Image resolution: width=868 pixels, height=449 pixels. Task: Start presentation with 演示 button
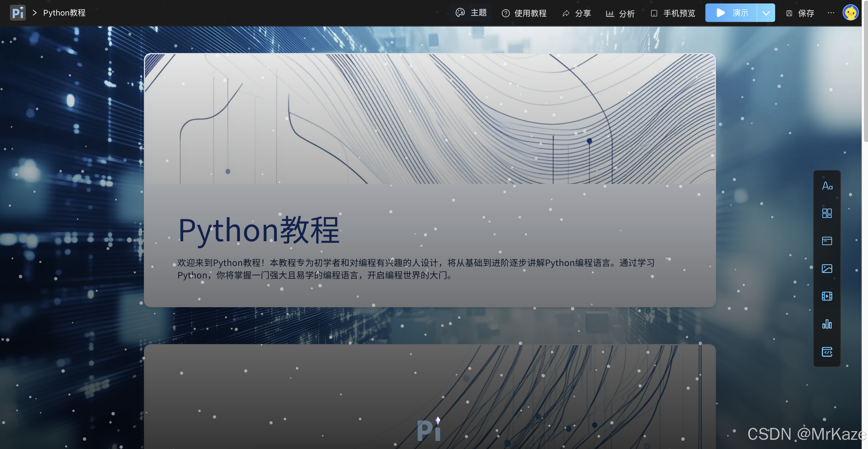(x=732, y=13)
